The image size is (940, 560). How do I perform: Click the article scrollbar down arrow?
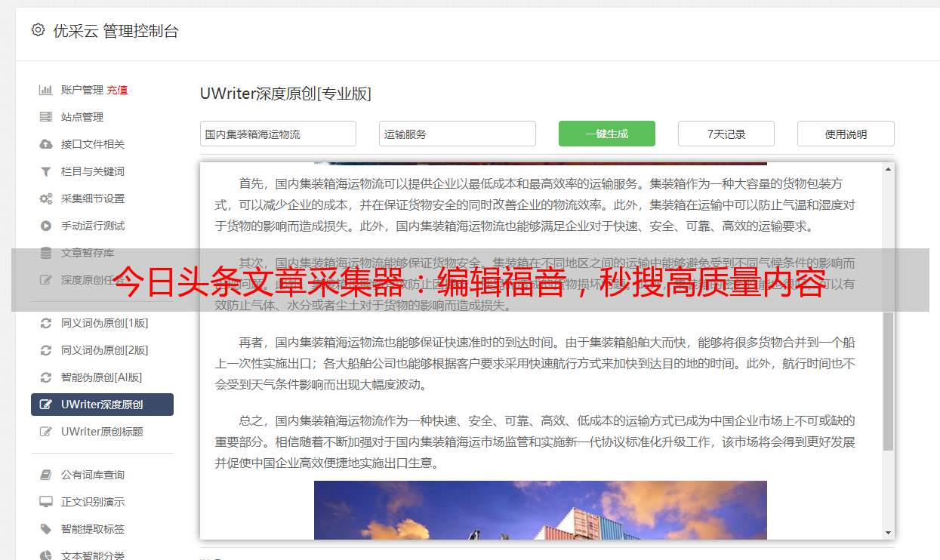point(888,533)
